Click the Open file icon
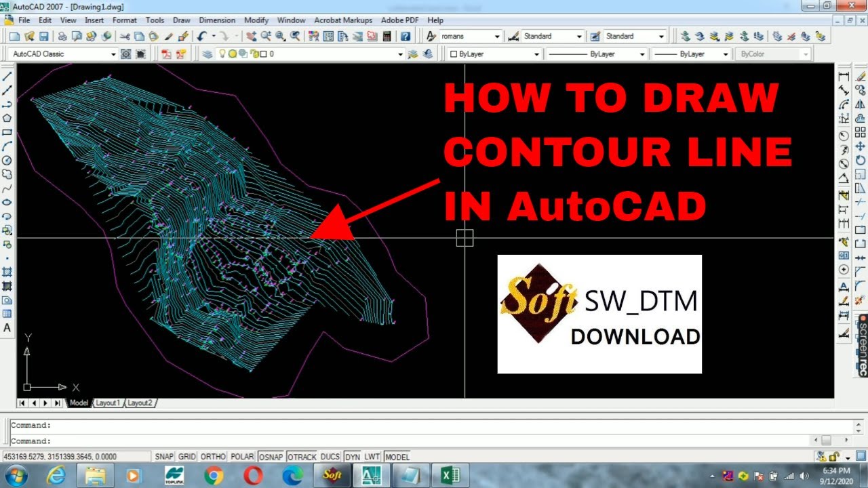The height and width of the screenshot is (488, 868). 29,36
